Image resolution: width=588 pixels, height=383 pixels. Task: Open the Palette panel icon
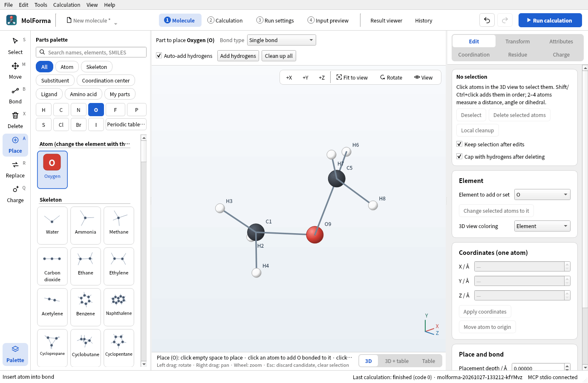coord(15,354)
